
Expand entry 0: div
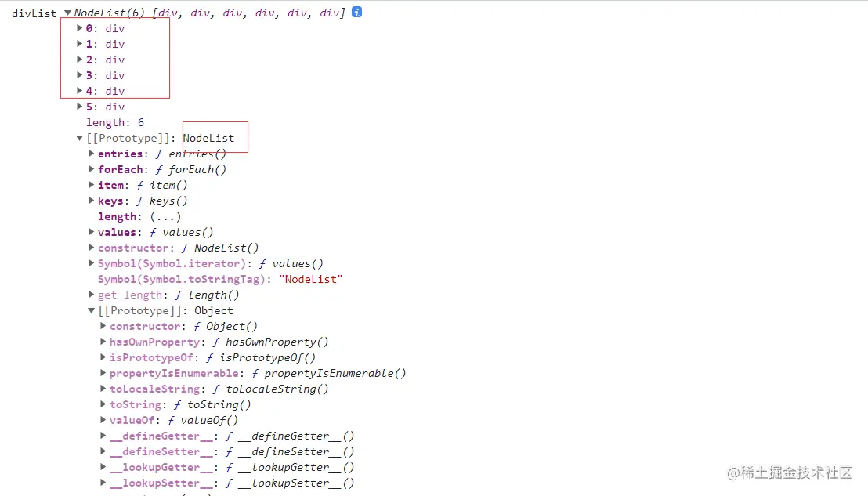point(79,27)
